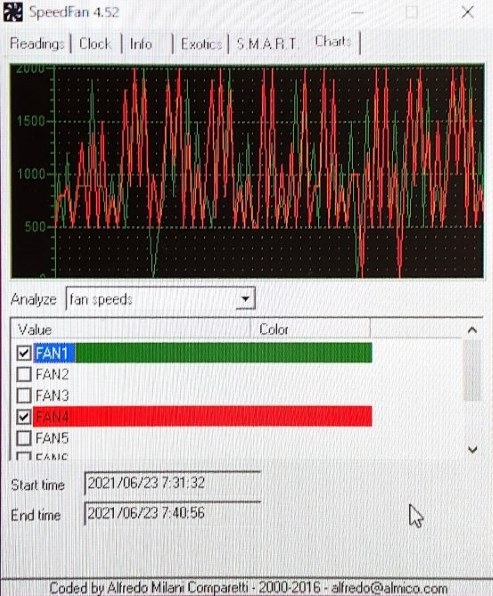Click the fan list scroll up arrow
Screen dimensions: 493x596
[472, 330]
